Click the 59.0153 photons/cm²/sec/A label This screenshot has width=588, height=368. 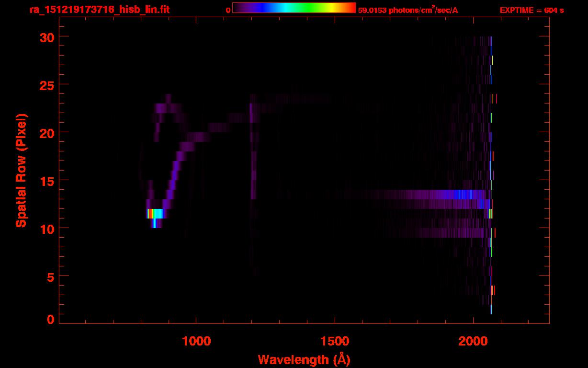pos(408,10)
